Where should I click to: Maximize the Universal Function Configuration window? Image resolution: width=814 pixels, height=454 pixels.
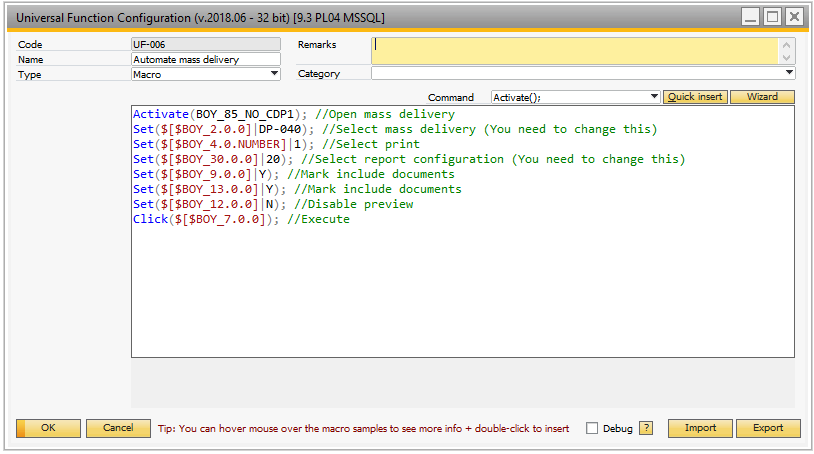click(772, 17)
